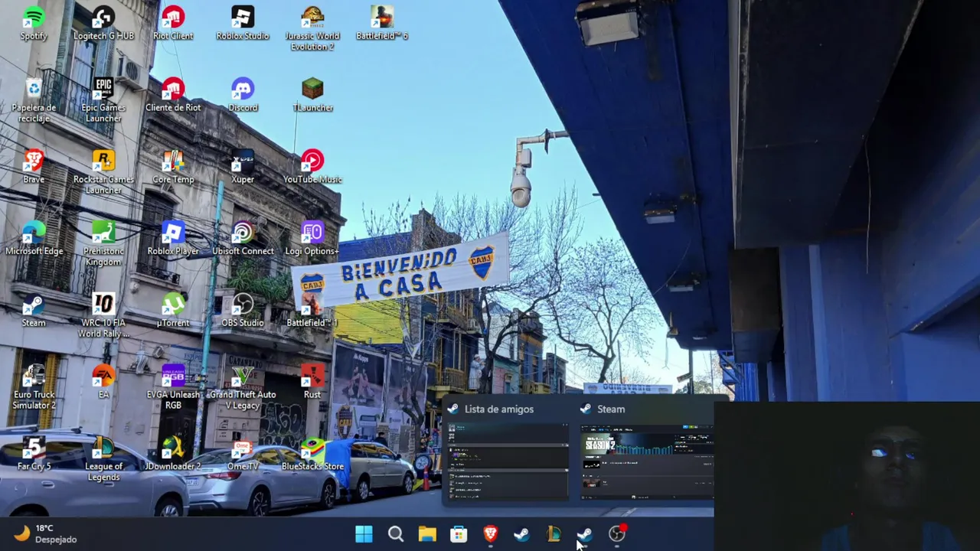Select the Logi Options+ icon
This screenshot has height=551, width=980.
[312, 239]
